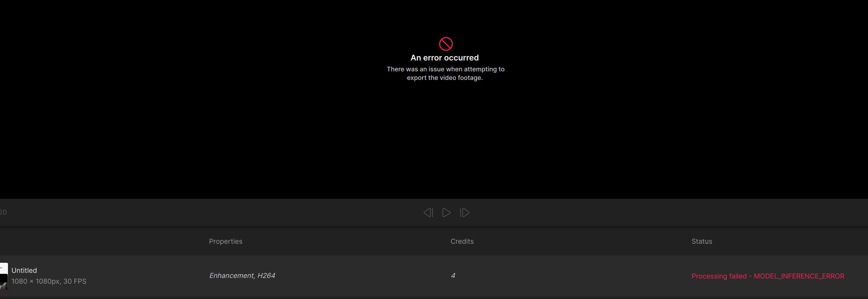Click the Untitled video thumbnail

click(4, 276)
